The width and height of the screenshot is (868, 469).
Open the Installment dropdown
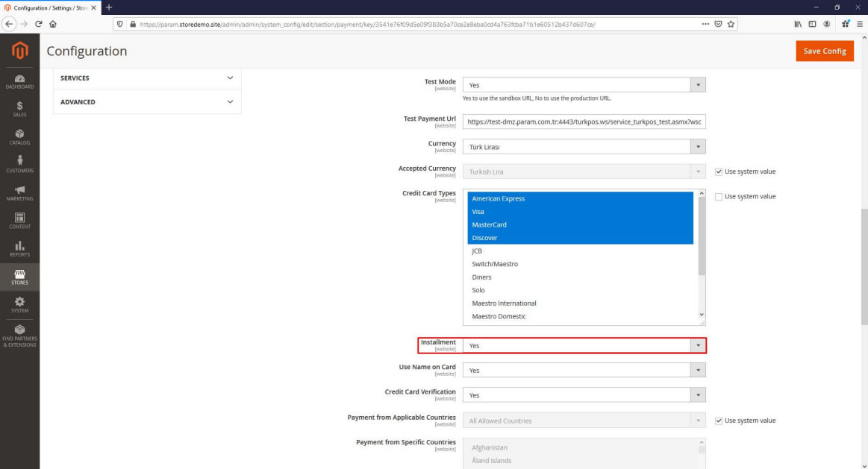point(584,345)
